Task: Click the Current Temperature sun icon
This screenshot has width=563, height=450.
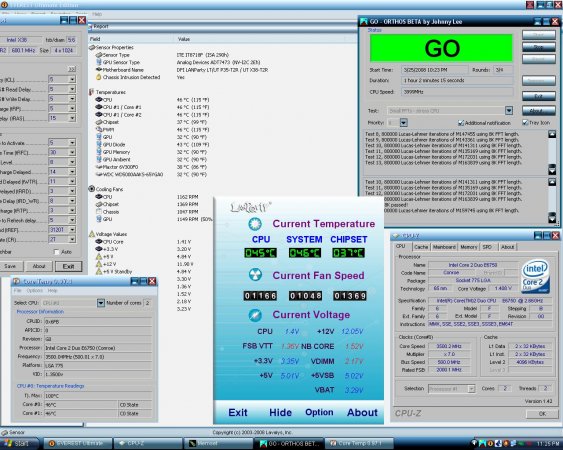Action: click(x=255, y=224)
